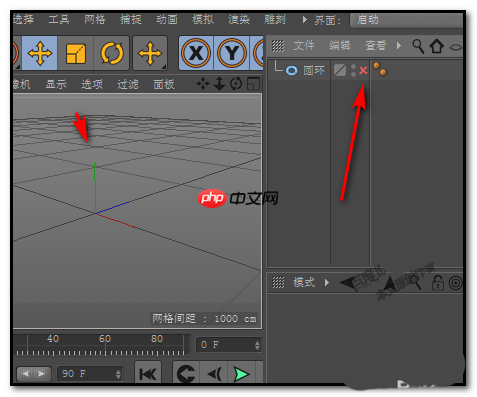Open the 渲染 menu

point(239,19)
